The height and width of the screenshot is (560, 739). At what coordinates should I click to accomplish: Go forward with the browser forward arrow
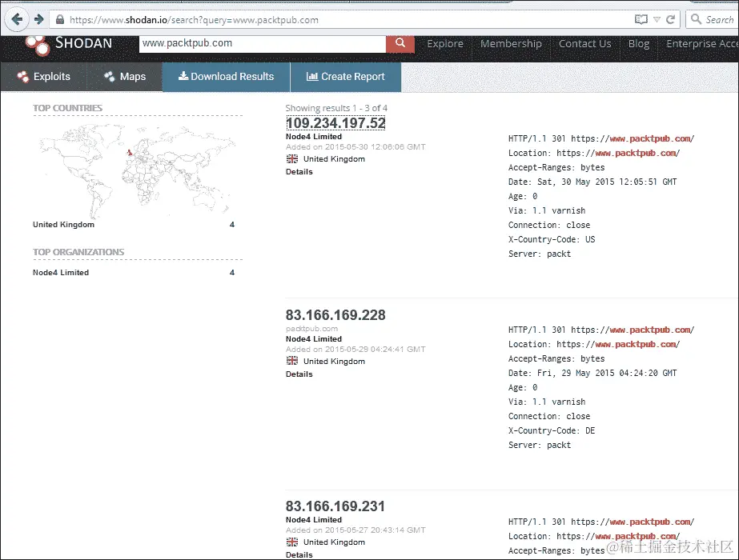pos(38,20)
